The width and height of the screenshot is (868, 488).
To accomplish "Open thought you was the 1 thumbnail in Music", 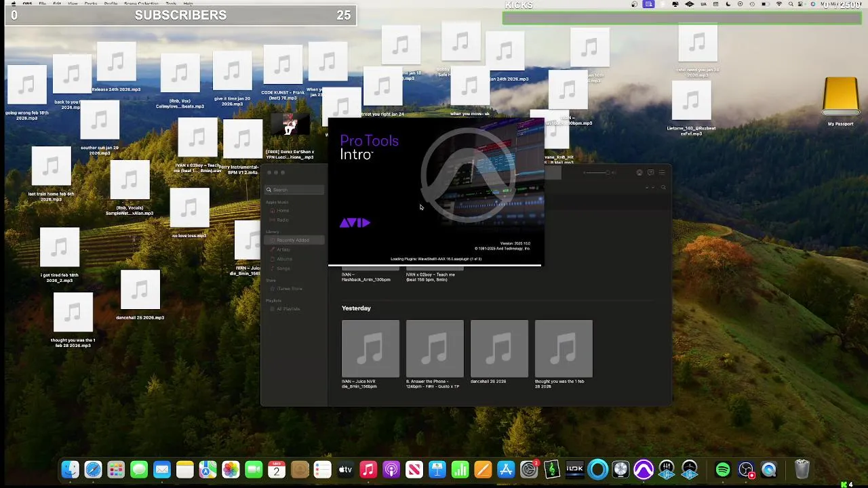I will (x=564, y=348).
